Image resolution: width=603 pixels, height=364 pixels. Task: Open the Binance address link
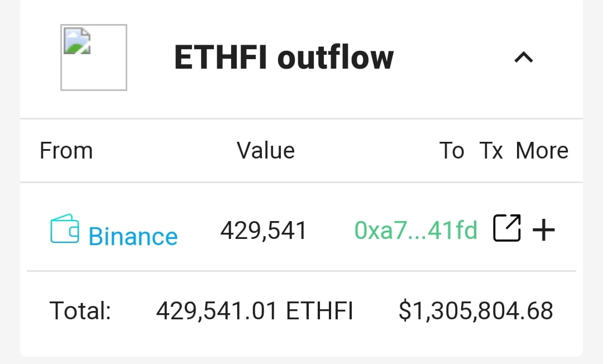[x=132, y=236]
